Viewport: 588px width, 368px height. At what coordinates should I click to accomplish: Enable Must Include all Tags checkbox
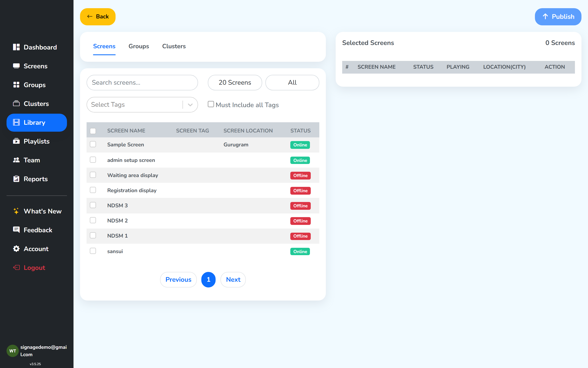point(211,104)
